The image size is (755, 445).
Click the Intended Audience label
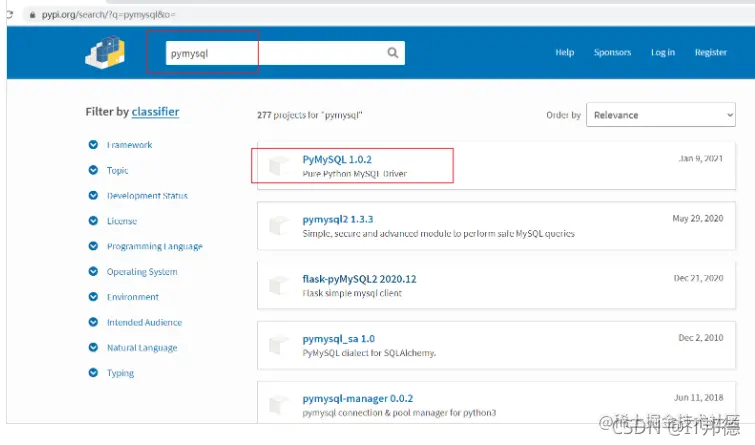[x=144, y=322]
